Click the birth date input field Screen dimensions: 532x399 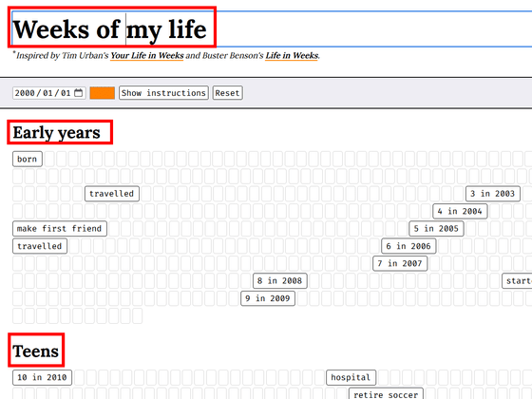(49, 93)
